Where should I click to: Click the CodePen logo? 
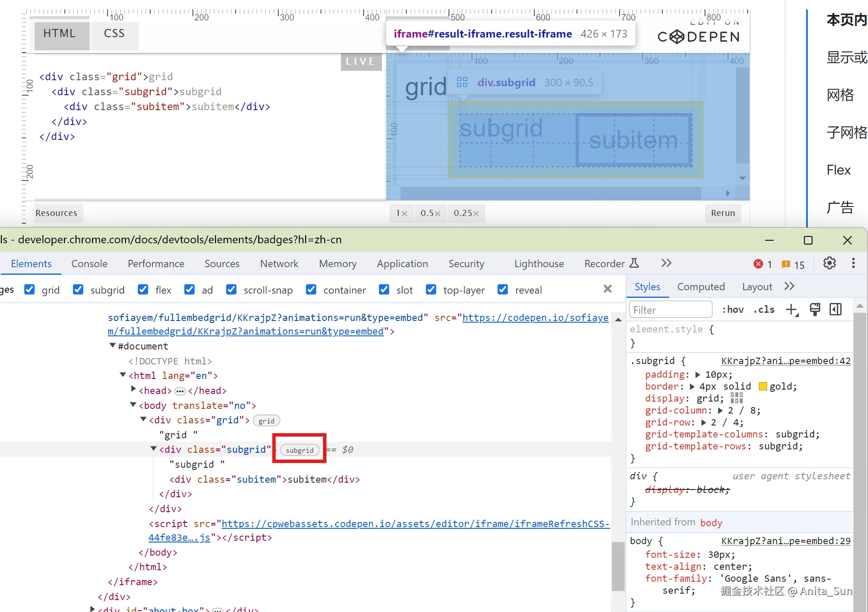coord(699,37)
